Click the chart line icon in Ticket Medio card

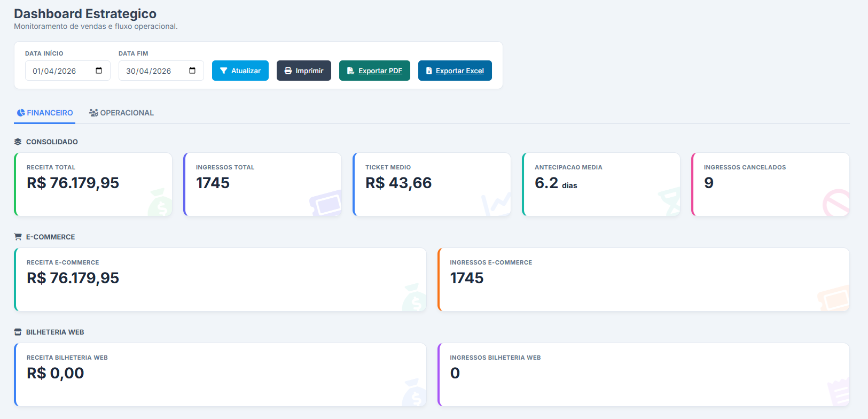pos(496,204)
